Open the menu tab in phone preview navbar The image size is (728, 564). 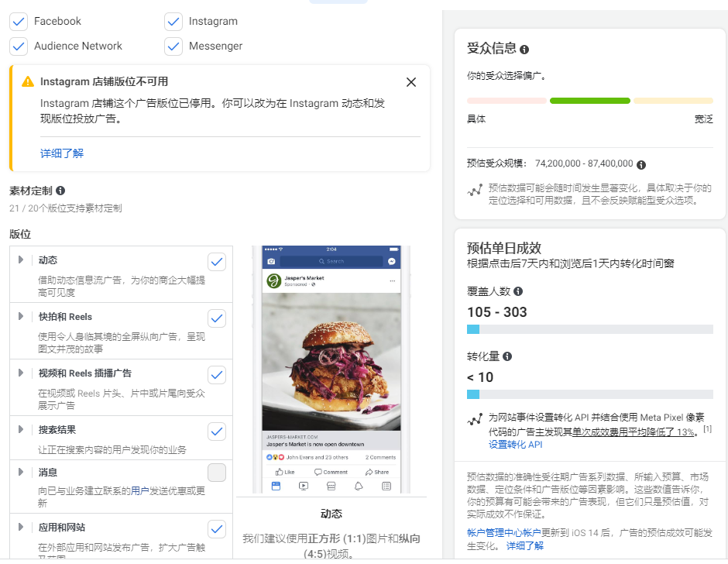pos(386,487)
